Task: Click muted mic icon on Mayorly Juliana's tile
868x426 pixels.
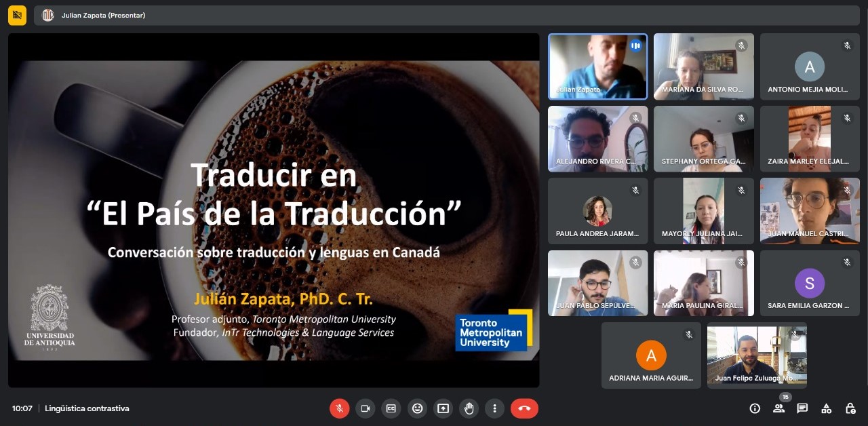Action: [741, 190]
